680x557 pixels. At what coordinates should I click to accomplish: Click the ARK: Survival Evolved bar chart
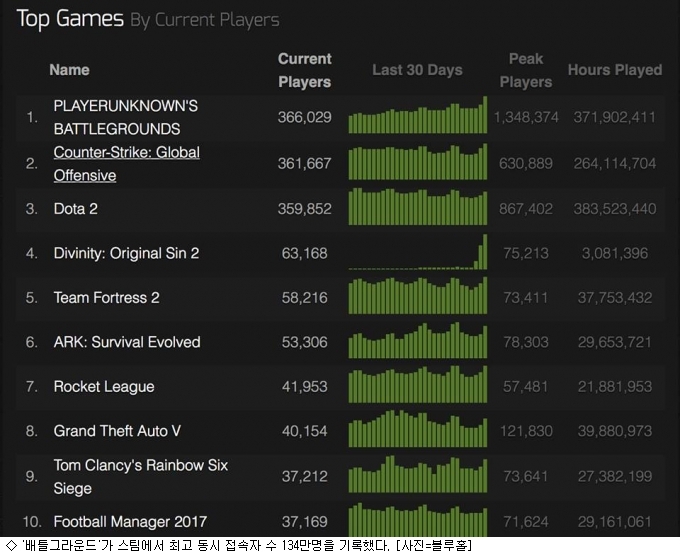pyautogui.click(x=418, y=340)
